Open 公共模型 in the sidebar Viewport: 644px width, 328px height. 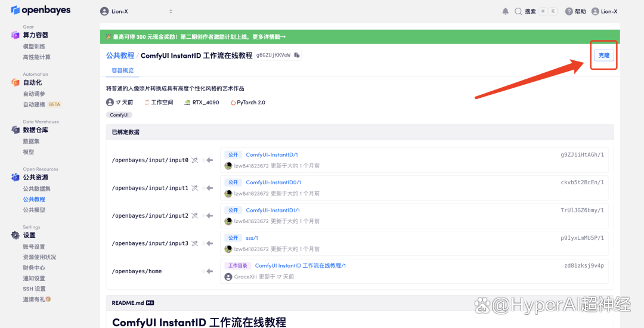[34, 210]
